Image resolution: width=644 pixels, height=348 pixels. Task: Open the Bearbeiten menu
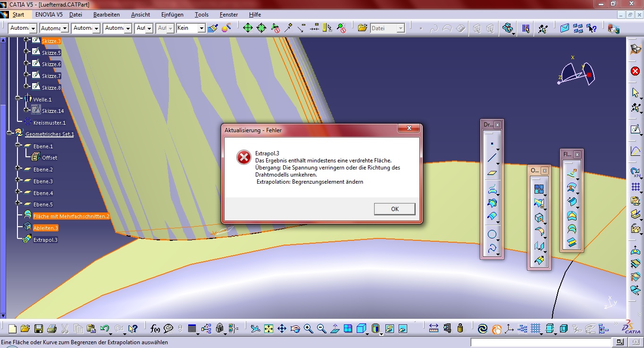click(x=106, y=15)
